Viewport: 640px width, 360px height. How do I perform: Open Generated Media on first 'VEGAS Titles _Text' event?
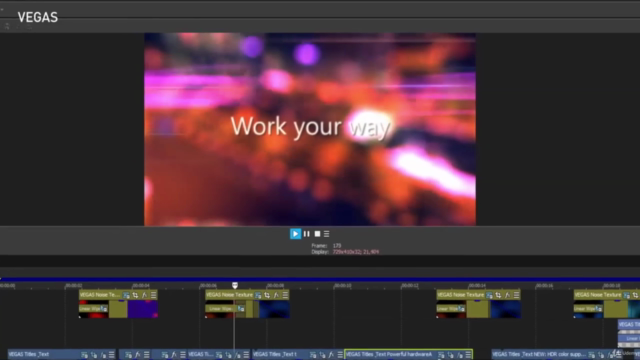point(84,355)
